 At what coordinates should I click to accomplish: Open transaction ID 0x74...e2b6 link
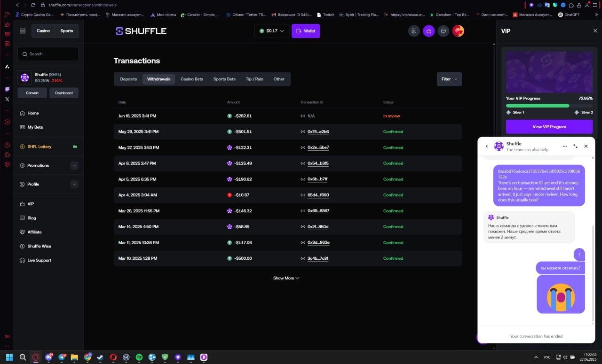pos(318,132)
